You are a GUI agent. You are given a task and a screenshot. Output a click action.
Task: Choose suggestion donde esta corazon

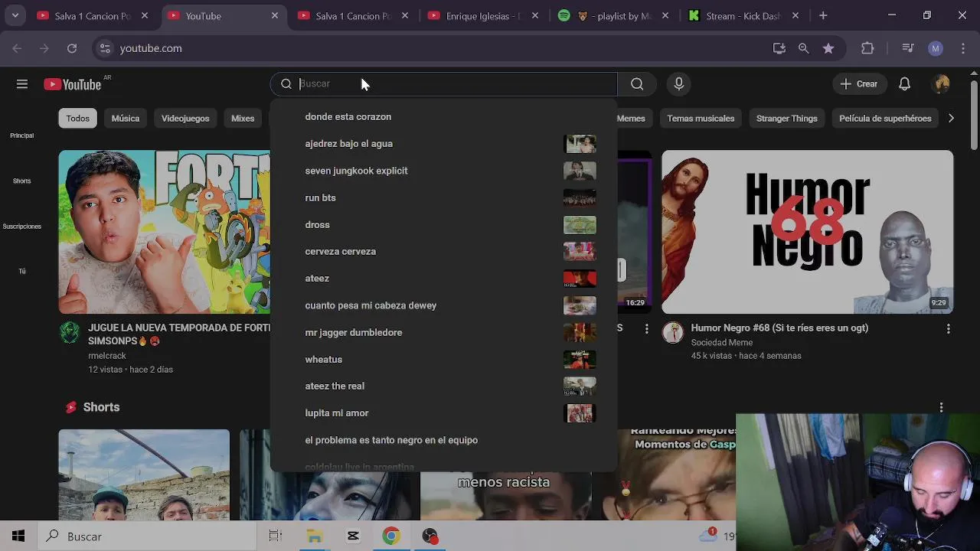click(443, 117)
